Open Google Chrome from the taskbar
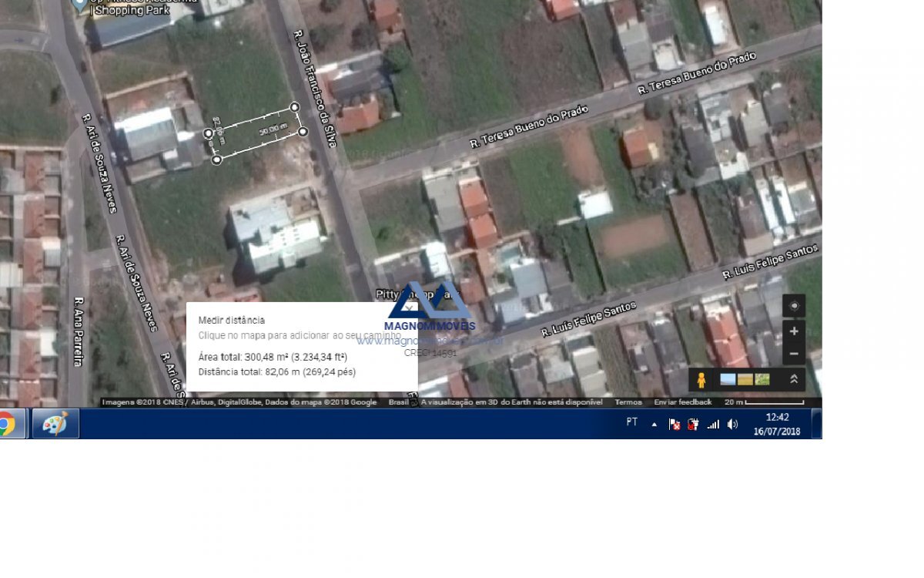Screen dimensions: 924x578 tap(6, 424)
